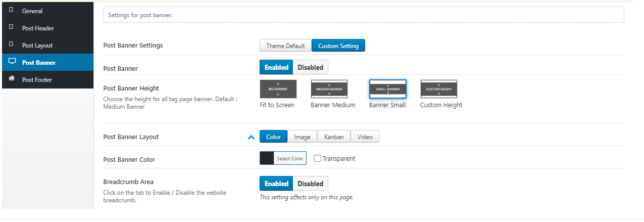Collapse the Post Banner Layout chevron
The height and width of the screenshot is (222, 644).
tap(251, 137)
